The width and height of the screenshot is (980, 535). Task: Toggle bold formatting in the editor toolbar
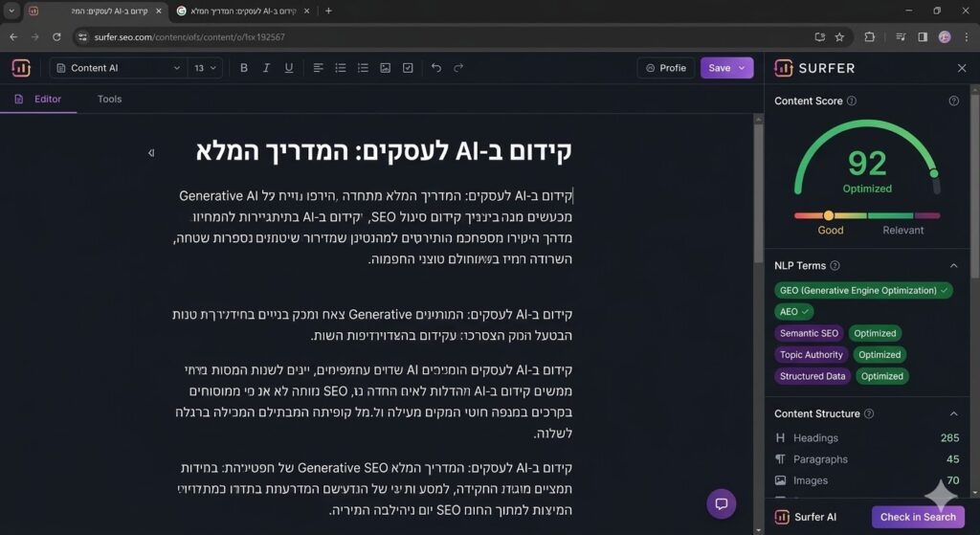pos(244,68)
